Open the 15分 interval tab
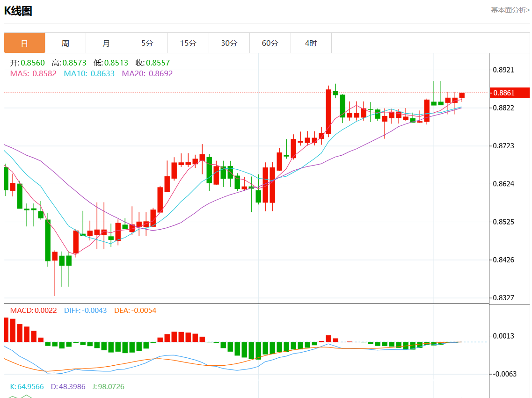This screenshot has height=398, width=532. (x=188, y=43)
